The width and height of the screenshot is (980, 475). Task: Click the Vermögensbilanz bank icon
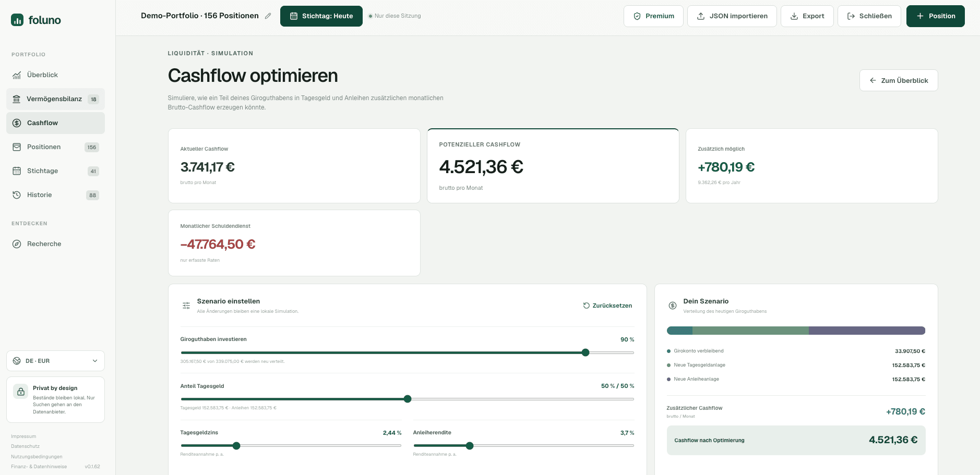pyautogui.click(x=17, y=99)
